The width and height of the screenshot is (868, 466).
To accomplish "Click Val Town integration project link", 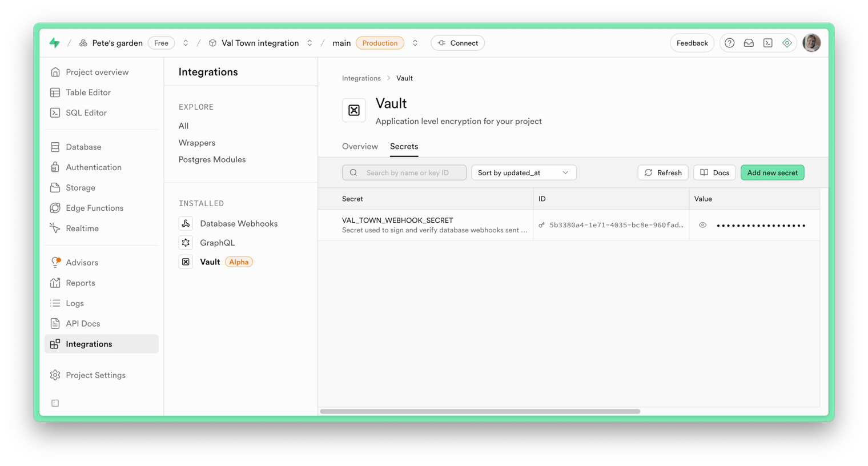I will 260,43.
